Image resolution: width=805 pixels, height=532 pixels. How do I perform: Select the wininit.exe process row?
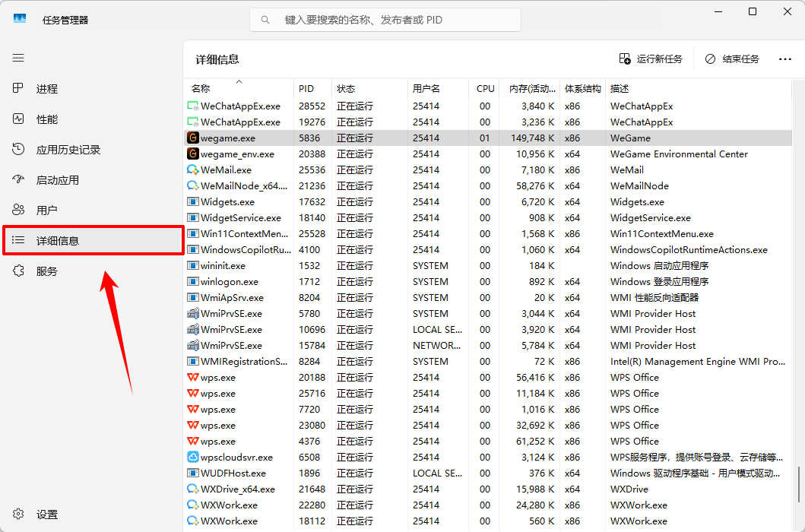click(x=488, y=265)
